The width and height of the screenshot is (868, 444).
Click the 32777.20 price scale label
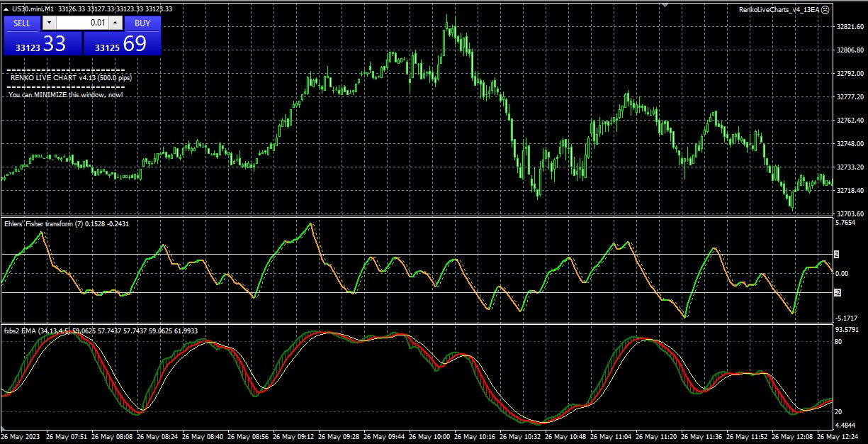[849, 97]
